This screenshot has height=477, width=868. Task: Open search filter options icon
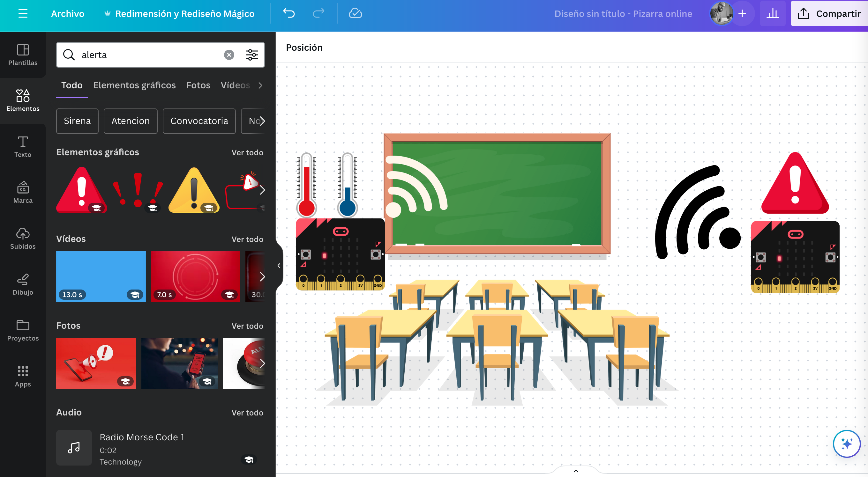tap(252, 55)
